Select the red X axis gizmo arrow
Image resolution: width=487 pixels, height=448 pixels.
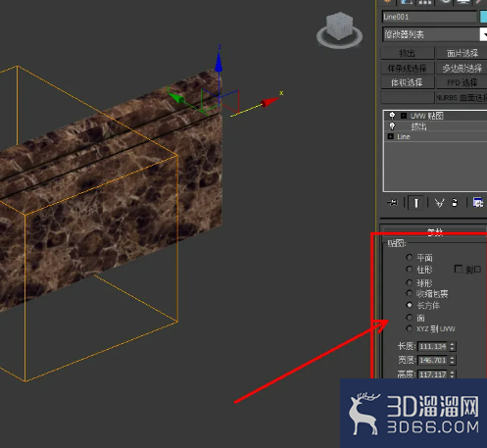point(269,102)
